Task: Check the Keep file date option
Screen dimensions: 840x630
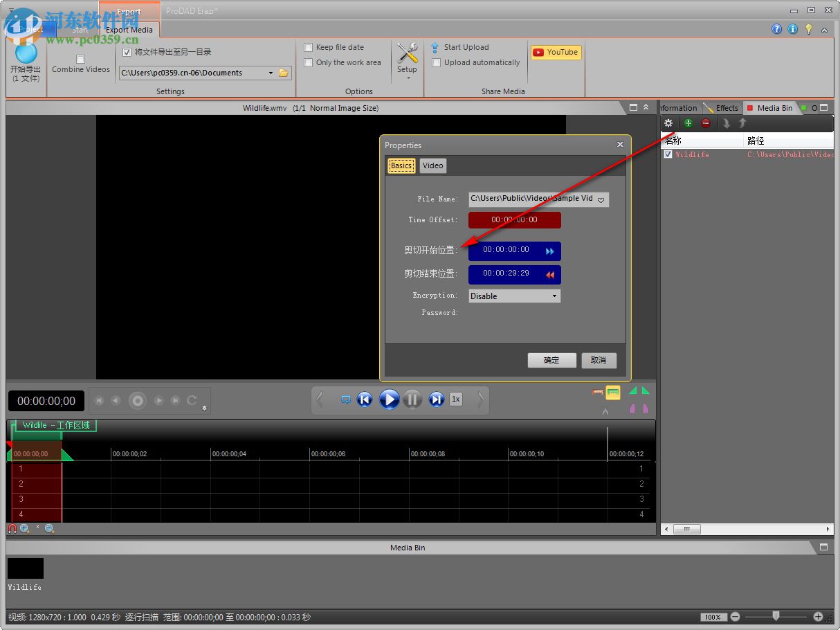Action: tap(309, 48)
